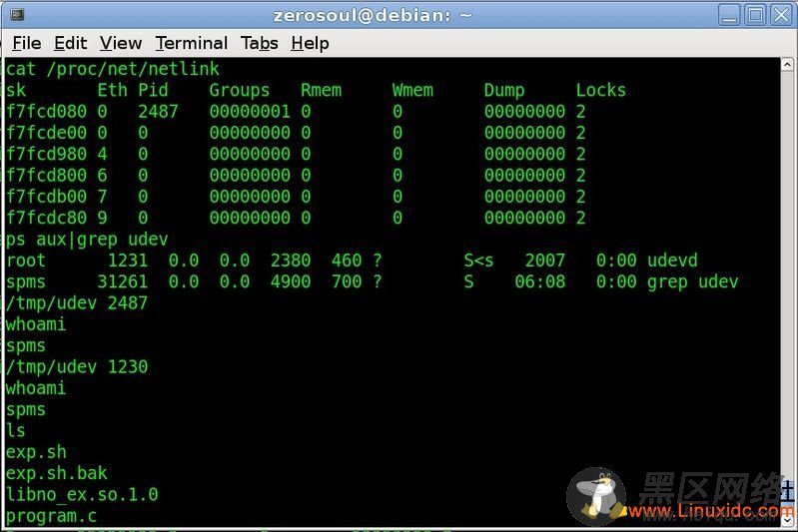The height and width of the screenshot is (532, 798).
Task: Click process ID 31261
Action: point(122,281)
